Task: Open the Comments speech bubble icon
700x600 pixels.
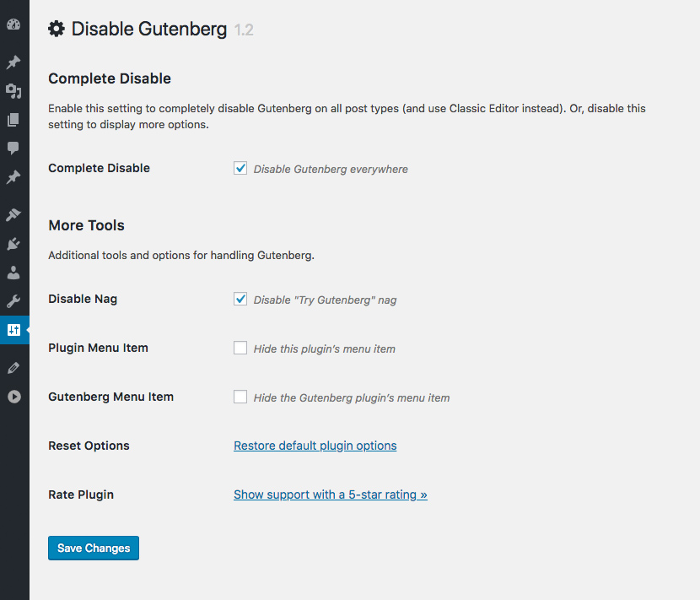Action: (x=13, y=149)
